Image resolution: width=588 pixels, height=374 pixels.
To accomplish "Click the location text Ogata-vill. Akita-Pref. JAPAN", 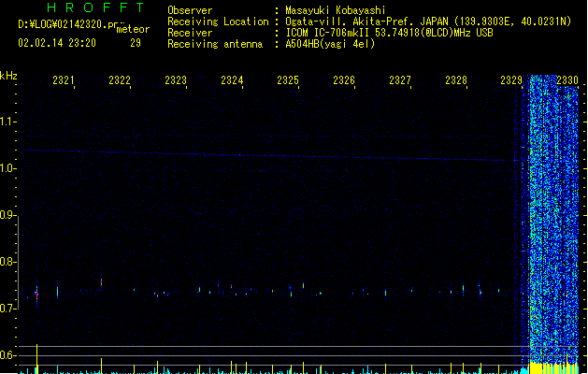I will 366,22.
